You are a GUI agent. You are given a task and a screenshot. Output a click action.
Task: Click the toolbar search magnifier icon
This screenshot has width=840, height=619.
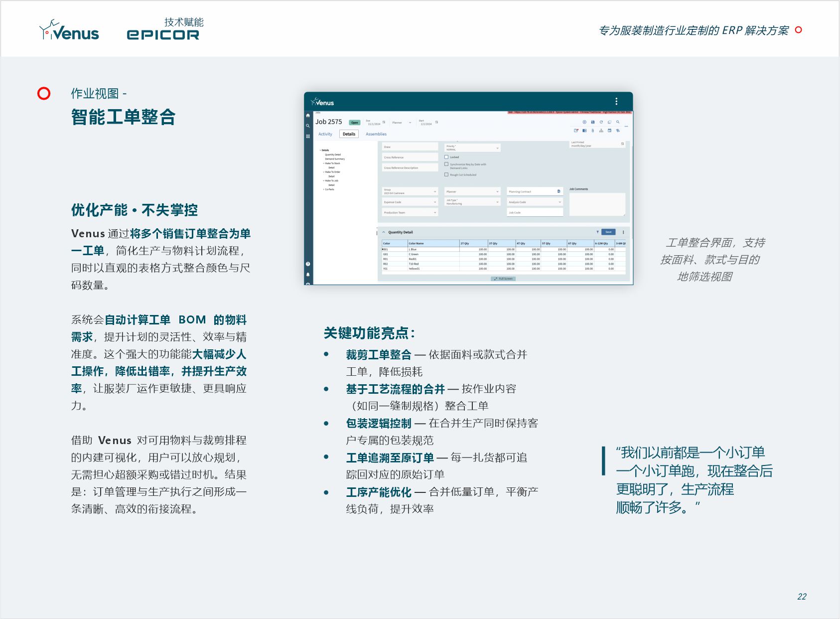point(618,122)
